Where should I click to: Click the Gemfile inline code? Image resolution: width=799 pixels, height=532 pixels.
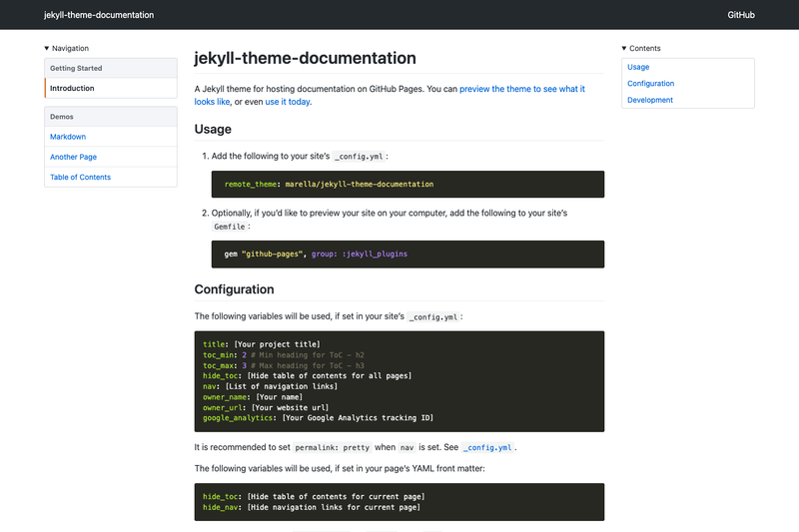point(230,227)
